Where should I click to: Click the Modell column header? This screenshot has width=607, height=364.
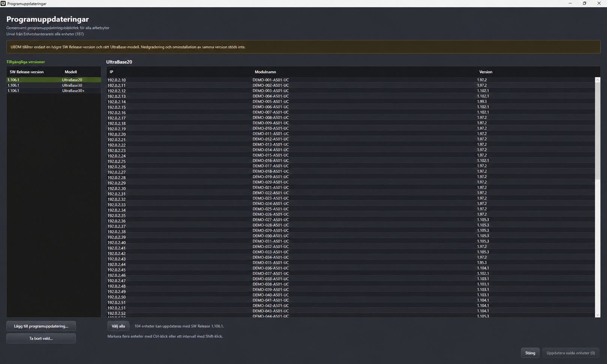[x=71, y=72]
